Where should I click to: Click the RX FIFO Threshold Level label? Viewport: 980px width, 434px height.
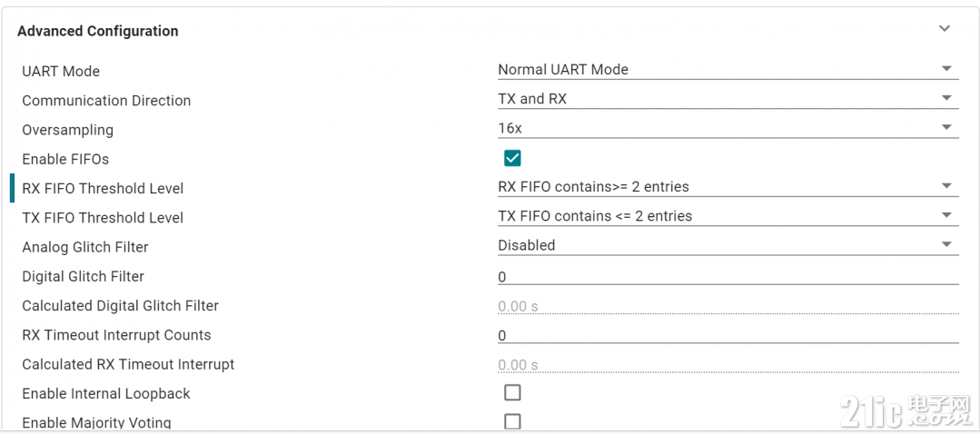pos(104,188)
